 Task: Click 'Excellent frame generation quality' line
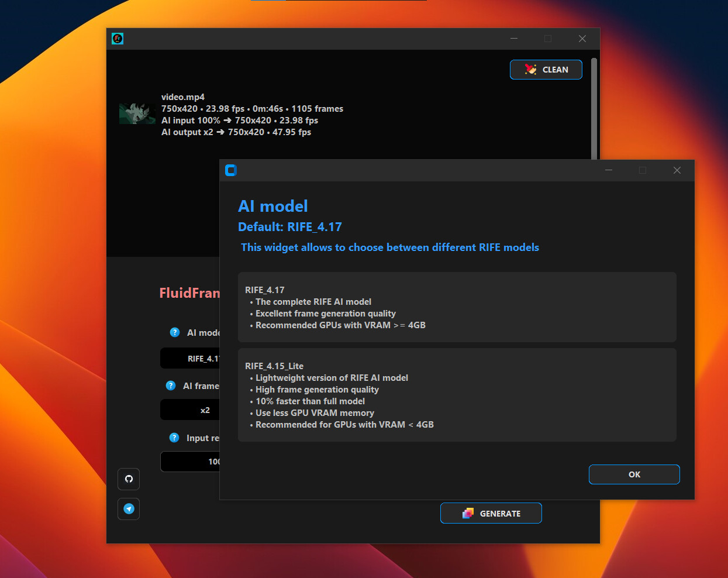click(x=325, y=314)
